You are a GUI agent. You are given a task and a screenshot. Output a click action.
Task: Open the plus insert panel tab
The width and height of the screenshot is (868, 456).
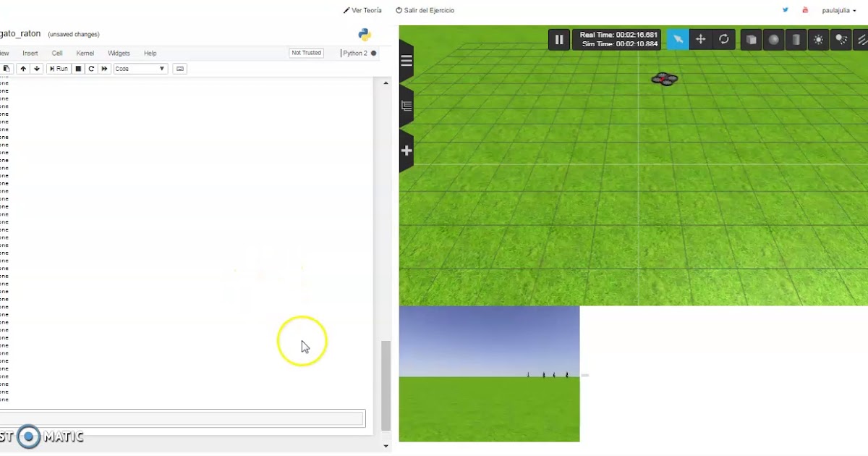click(406, 151)
